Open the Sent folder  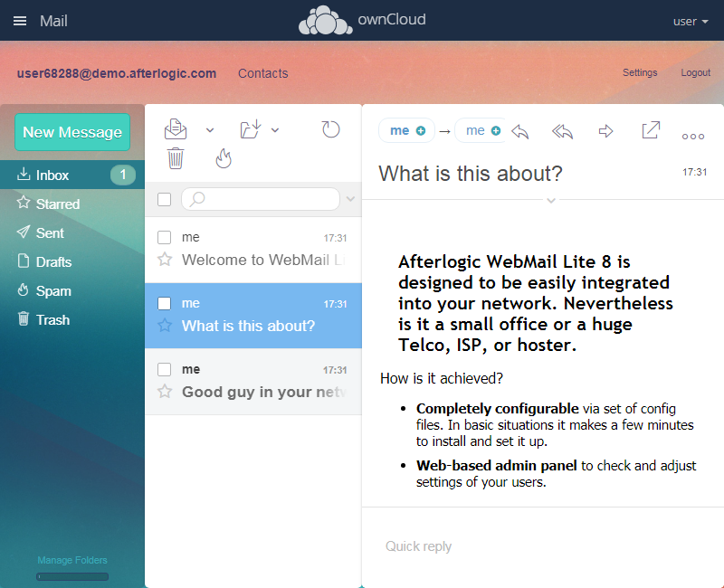coord(50,233)
